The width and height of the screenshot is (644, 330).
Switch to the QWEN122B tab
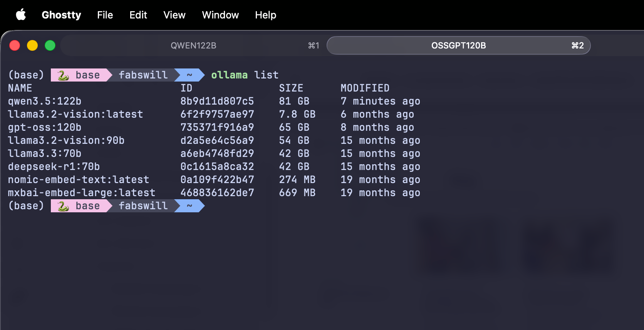(x=193, y=45)
